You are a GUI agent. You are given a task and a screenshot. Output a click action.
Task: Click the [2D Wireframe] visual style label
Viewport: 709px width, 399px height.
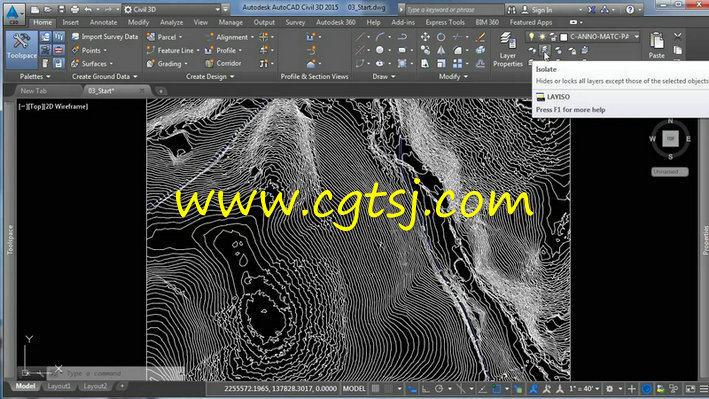tap(66, 107)
